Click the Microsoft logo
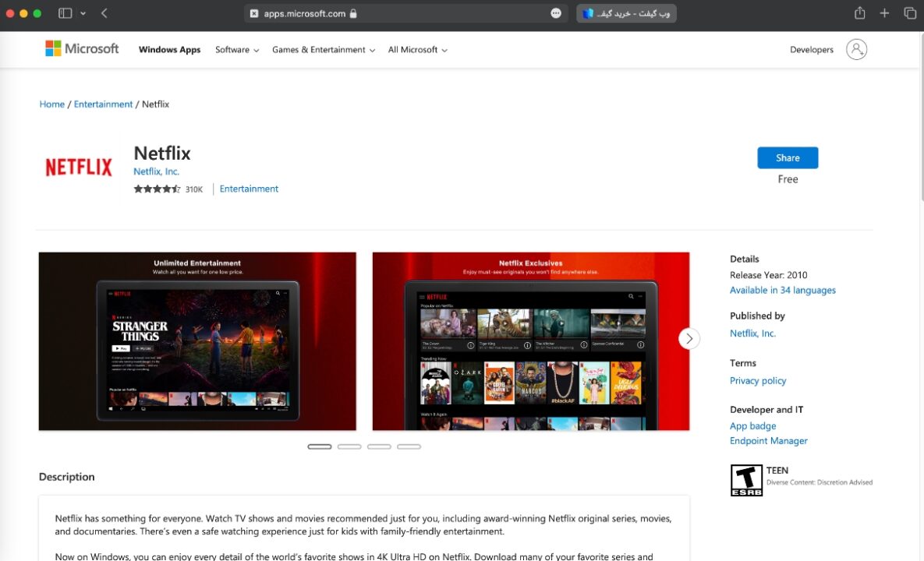 [82, 49]
